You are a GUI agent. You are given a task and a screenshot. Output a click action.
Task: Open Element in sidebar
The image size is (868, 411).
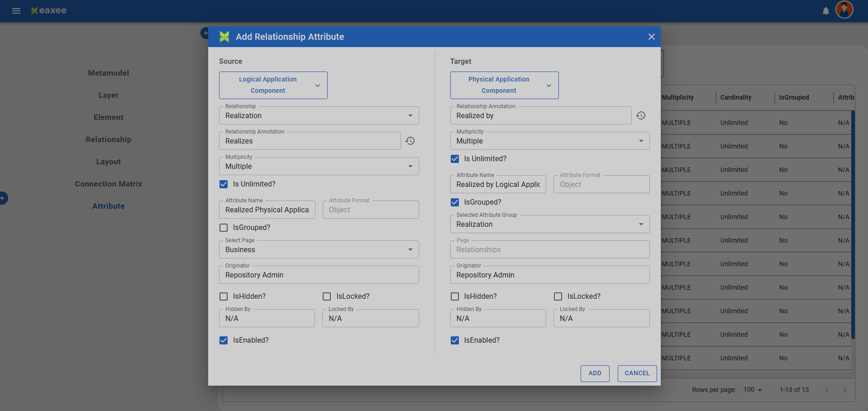pos(109,117)
